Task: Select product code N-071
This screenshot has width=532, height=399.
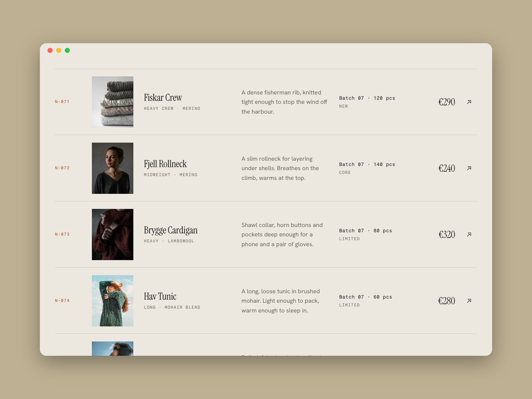Action: (62, 102)
